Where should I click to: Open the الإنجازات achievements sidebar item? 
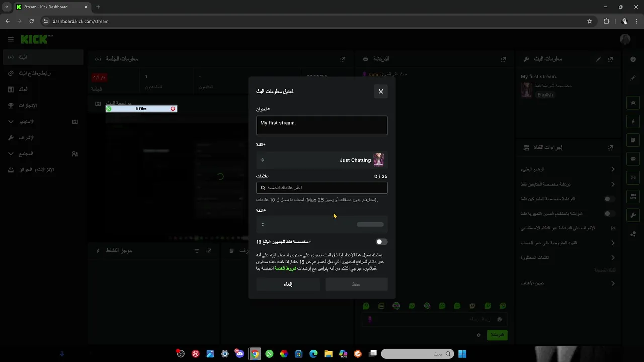pyautogui.click(x=43, y=106)
